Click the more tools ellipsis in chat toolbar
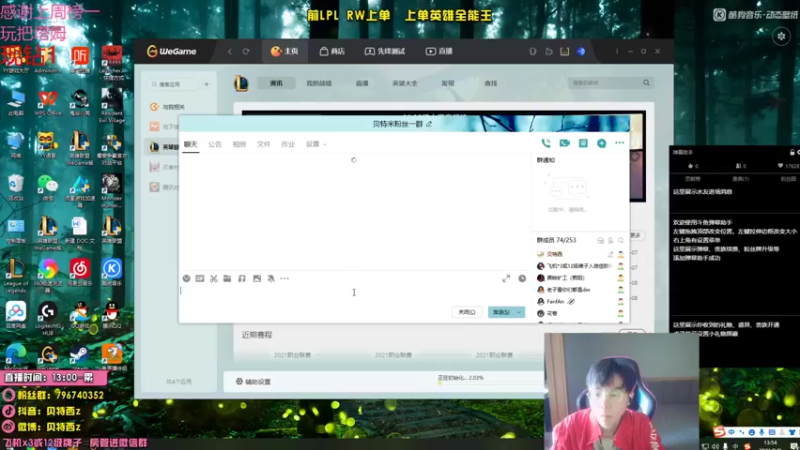 click(284, 278)
